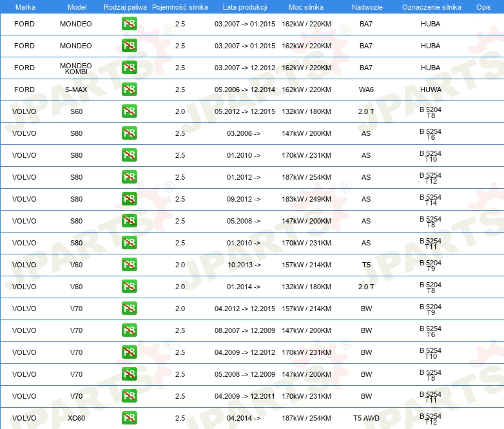Select the '05.2006 -> 12.2014' production years cell
The width and height of the screenshot is (504, 429).
click(x=245, y=90)
